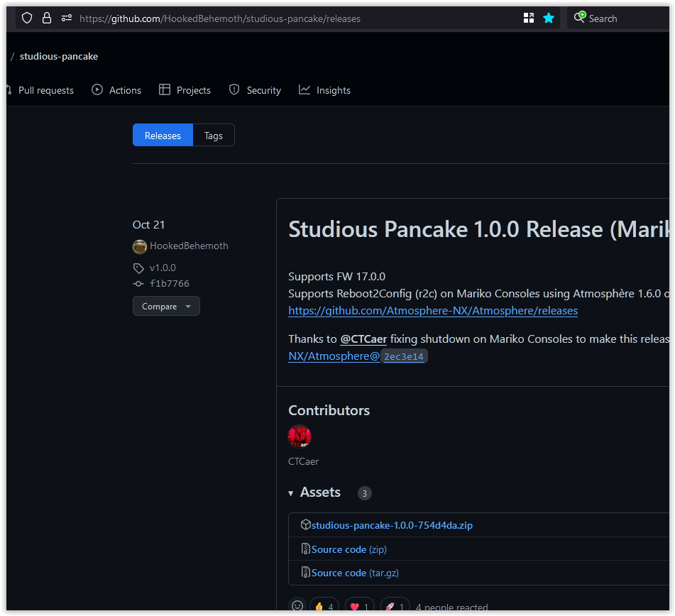
Task: Toggle the heart reaction
Action: [x=359, y=605]
